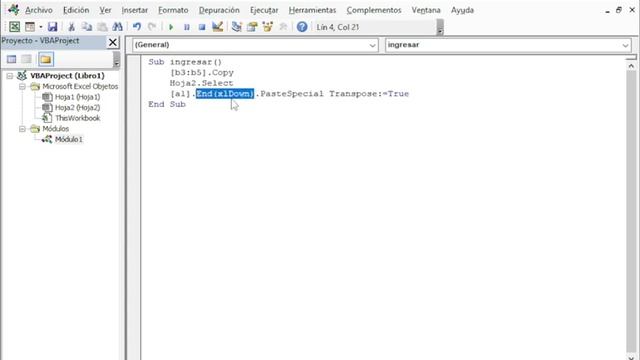The image size is (640, 360).
Task: Click the Insert UserForm toolbar icon
Action: tap(30, 27)
